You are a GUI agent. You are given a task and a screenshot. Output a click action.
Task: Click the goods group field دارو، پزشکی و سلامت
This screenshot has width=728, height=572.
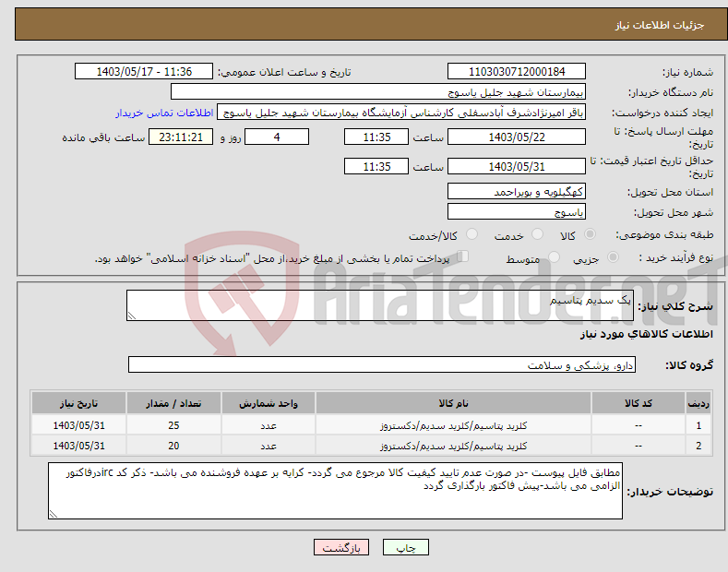pyautogui.click(x=382, y=365)
